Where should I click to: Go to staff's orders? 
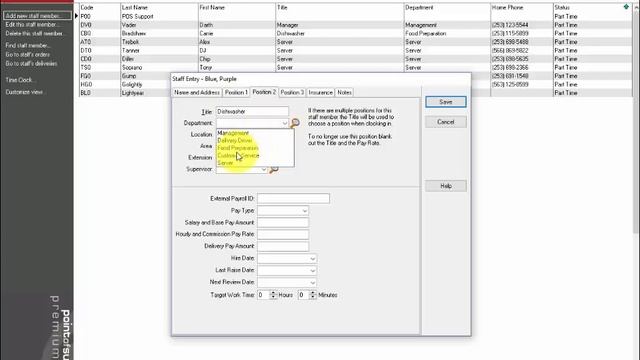tap(28, 54)
